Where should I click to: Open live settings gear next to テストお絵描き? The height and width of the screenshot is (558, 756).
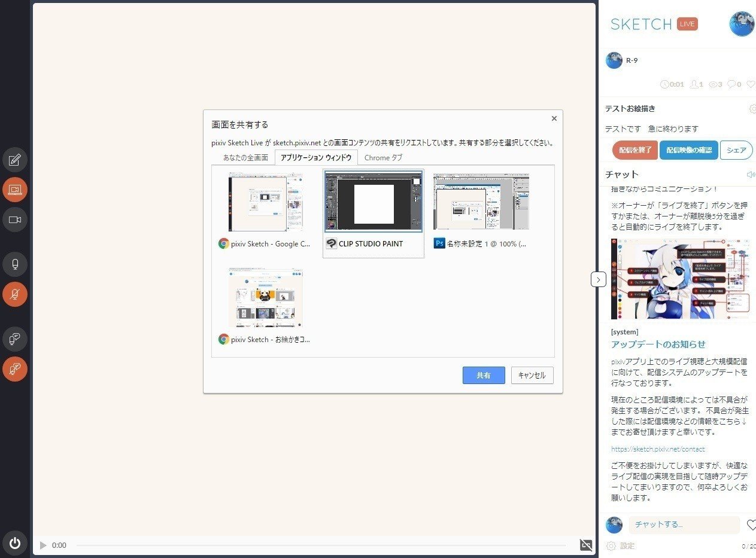point(752,109)
